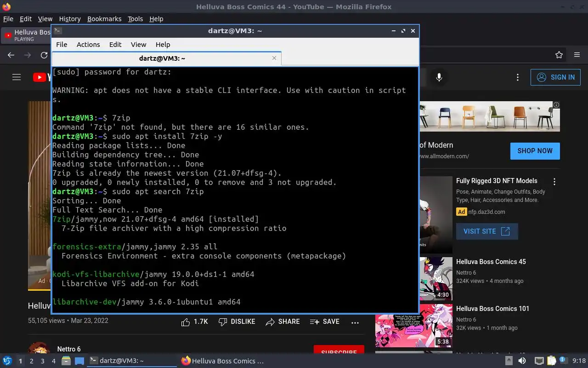The image size is (588, 368).
Task: Open Helluva Boss Comics 45 video
Action: [x=491, y=262]
